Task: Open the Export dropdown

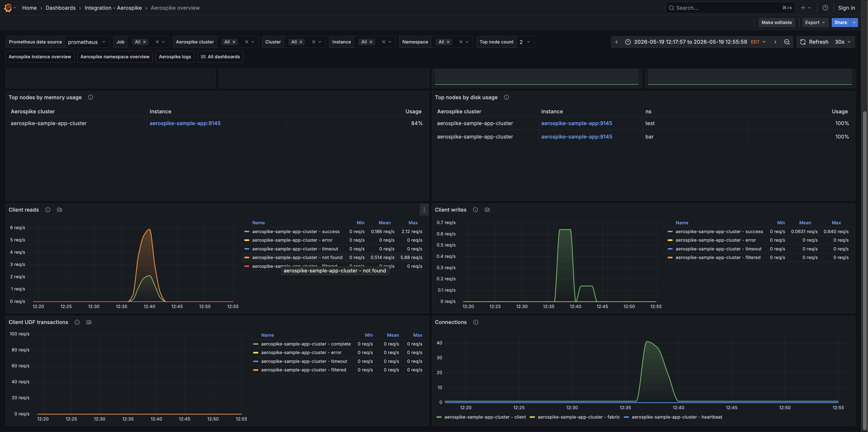Action: [x=815, y=23]
